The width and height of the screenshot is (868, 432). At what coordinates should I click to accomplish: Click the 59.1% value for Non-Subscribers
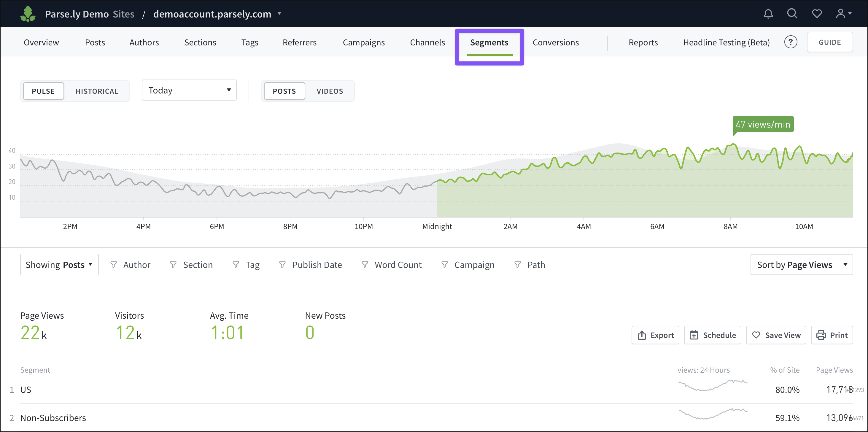click(787, 418)
